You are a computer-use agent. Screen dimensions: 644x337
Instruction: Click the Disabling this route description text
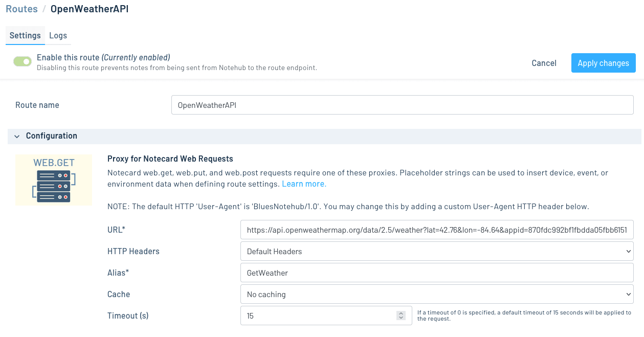177,68
